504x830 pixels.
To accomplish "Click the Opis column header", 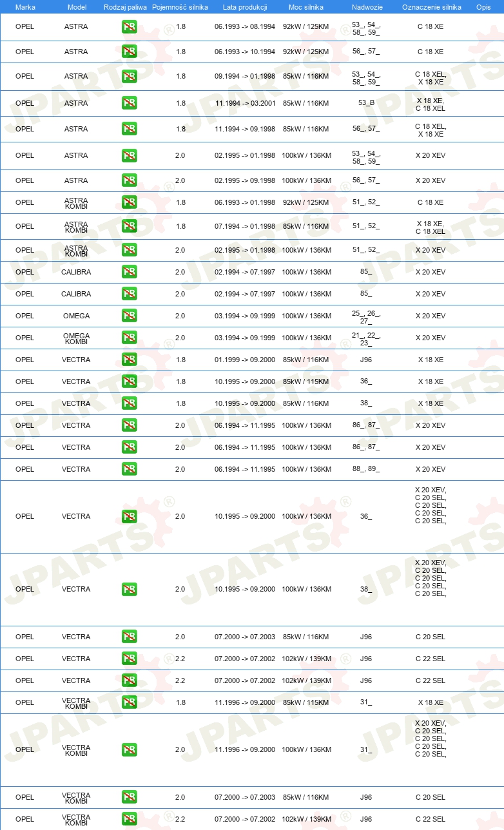I will pos(483,6).
